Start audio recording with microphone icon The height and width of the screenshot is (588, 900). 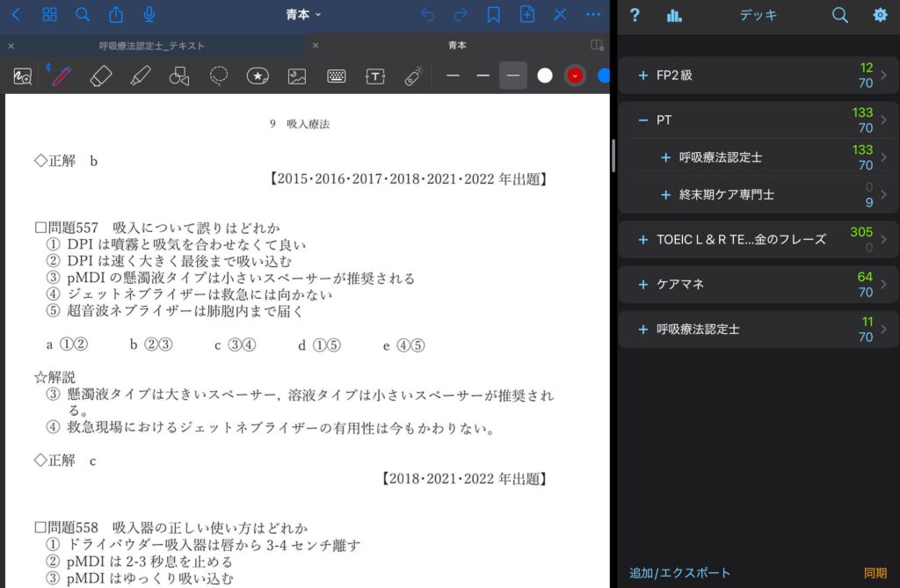click(x=149, y=15)
